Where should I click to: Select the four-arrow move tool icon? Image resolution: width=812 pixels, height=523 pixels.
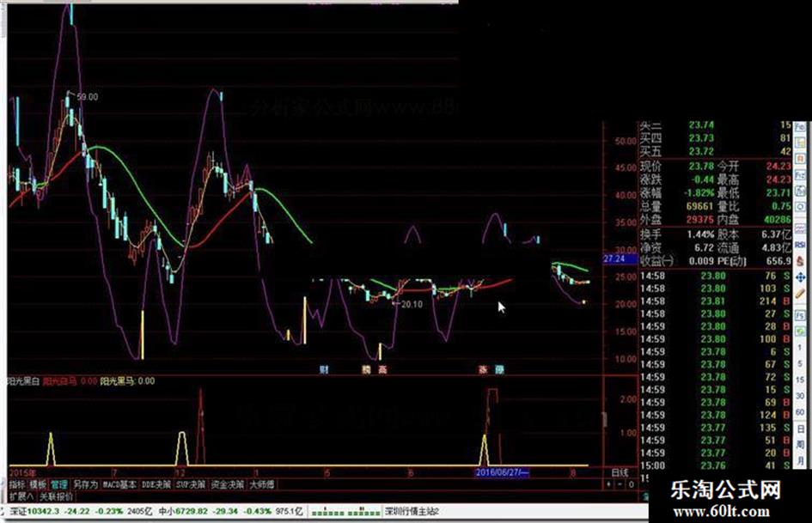pos(800,277)
